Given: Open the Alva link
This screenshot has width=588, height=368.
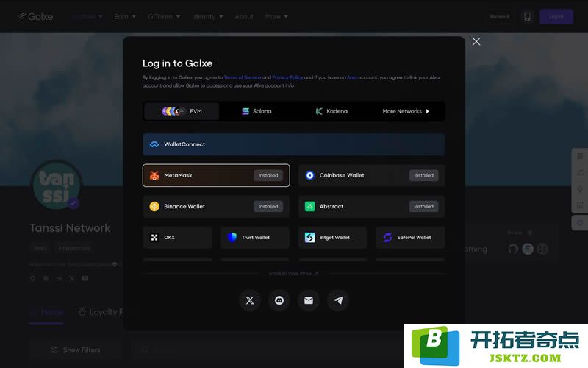Looking at the screenshot, I should pyautogui.click(x=352, y=77).
